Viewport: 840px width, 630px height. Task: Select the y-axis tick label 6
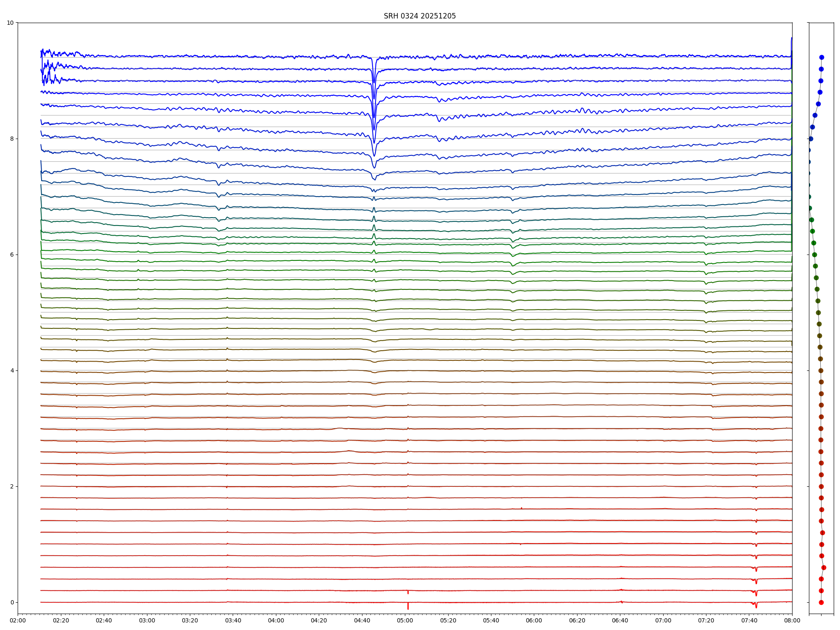[12, 255]
